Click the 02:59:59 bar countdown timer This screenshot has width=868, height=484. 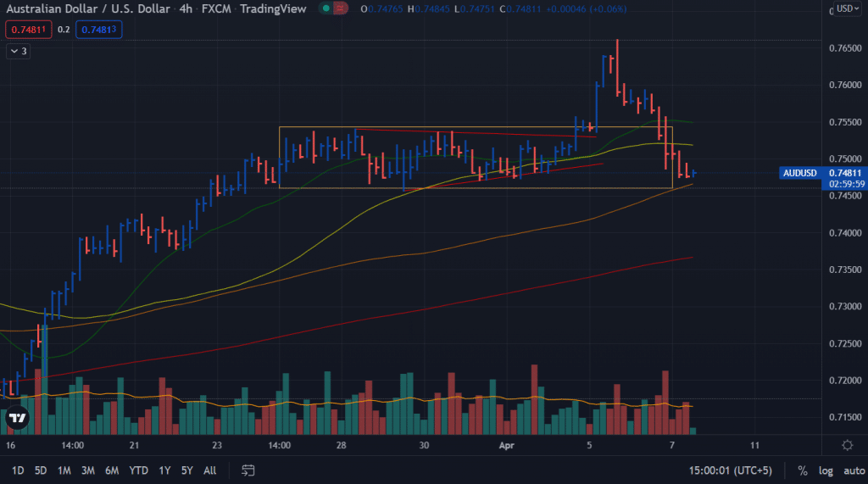[847, 184]
